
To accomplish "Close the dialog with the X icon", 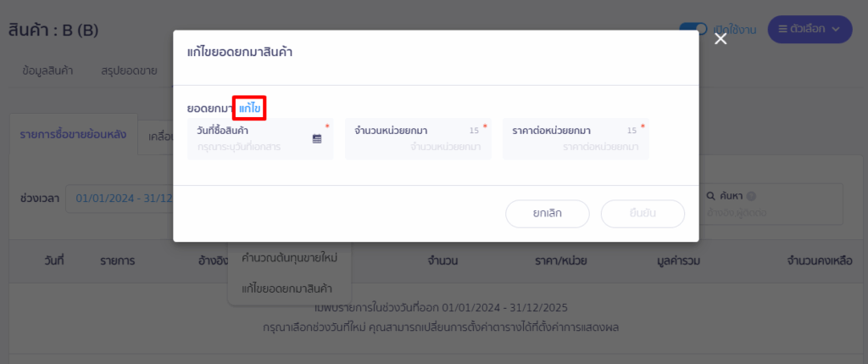I will tap(721, 39).
